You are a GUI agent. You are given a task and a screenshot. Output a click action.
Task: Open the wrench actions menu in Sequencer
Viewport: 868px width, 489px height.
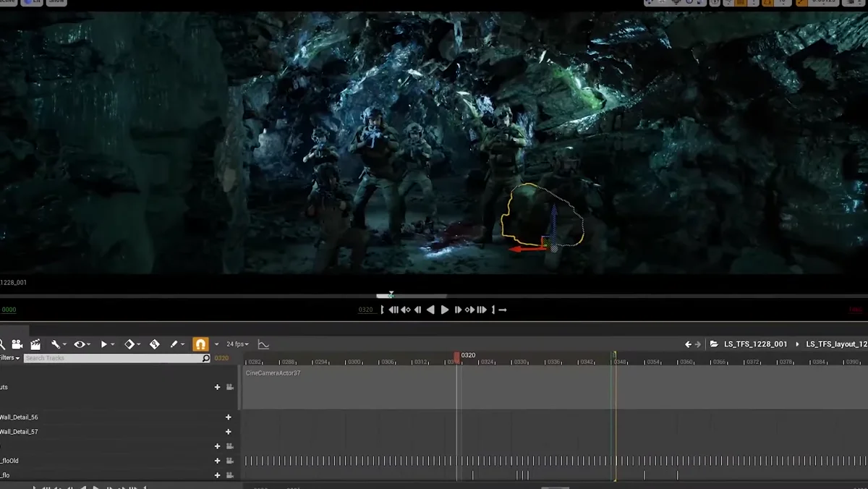pos(58,344)
